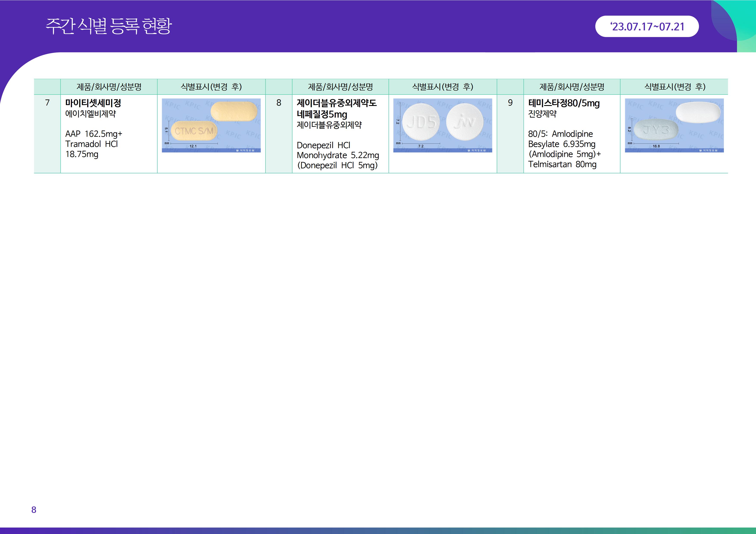Viewport: 756px width, 534px height.
Task: Click the first 제품/회사명/성분명 column header
Action: (109, 87)
